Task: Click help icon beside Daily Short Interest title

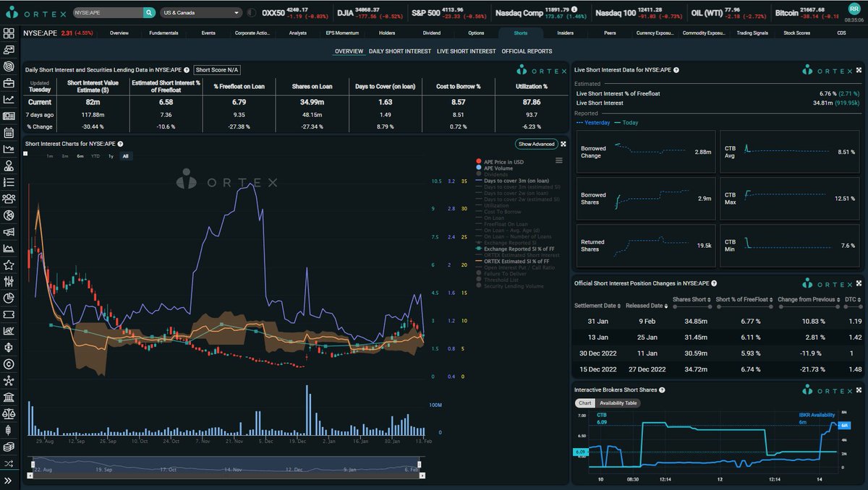Action: click(x=187, y=70)
